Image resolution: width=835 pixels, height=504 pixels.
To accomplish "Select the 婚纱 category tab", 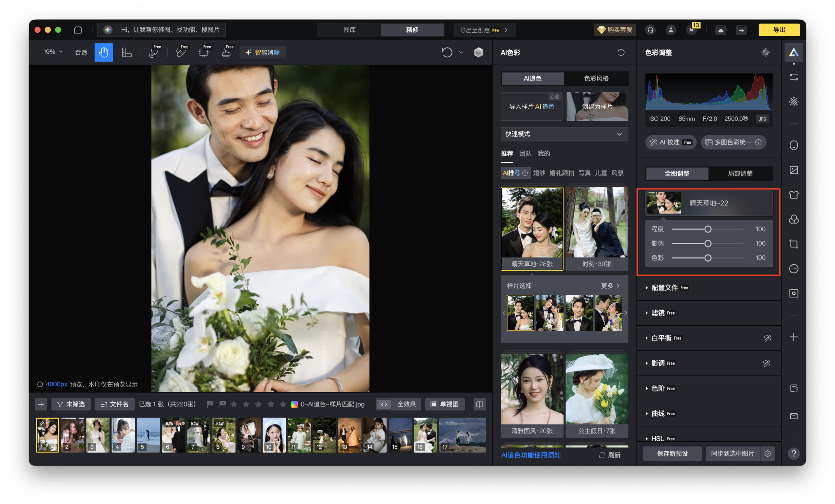I will pyautogui.click(x=539, y=173).
